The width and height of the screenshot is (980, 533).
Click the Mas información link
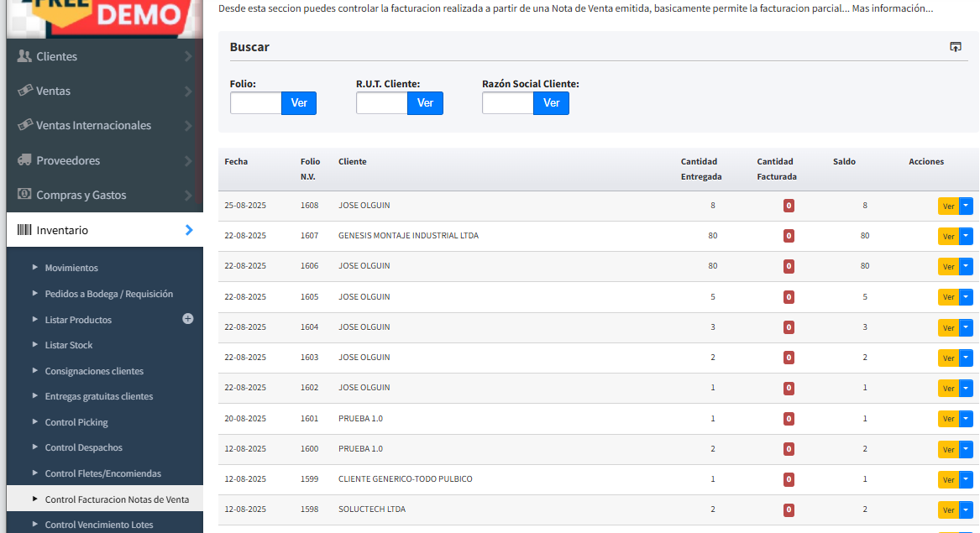coord(893,8)
